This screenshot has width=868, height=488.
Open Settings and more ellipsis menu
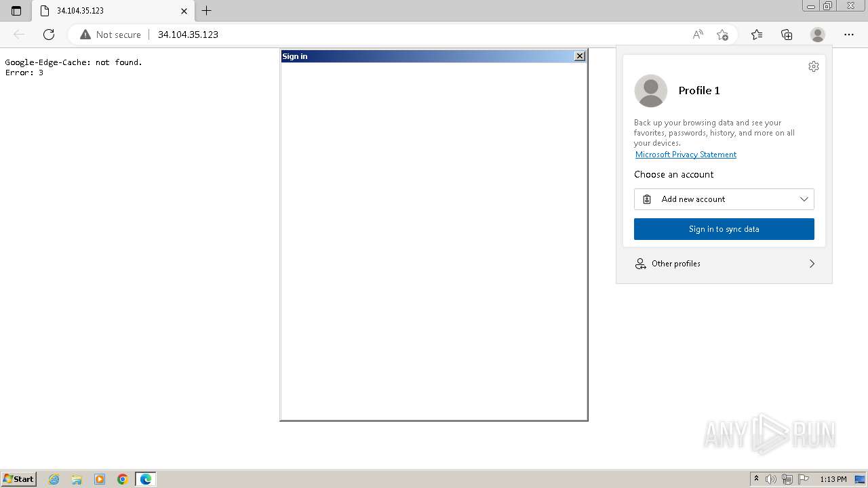849,35
